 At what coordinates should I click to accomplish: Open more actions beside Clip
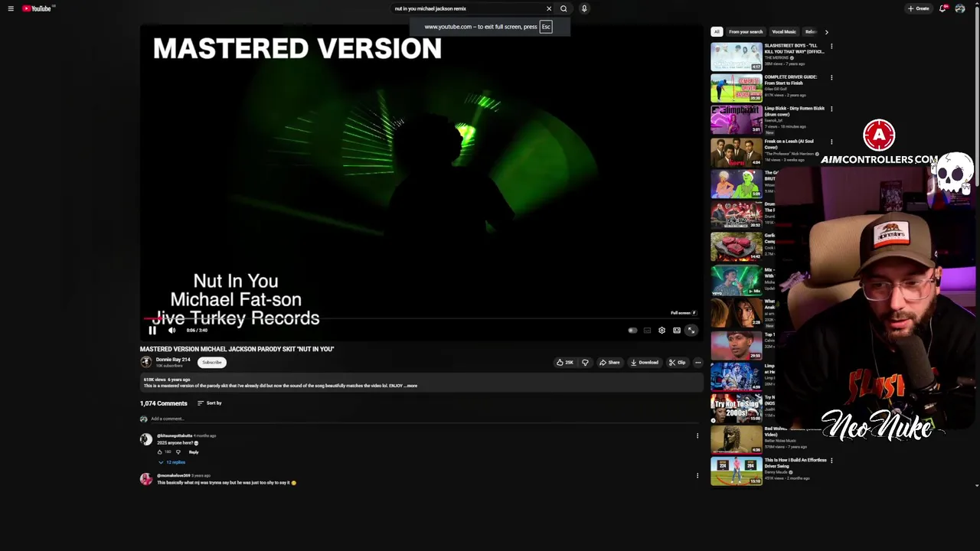click(697, 363)
